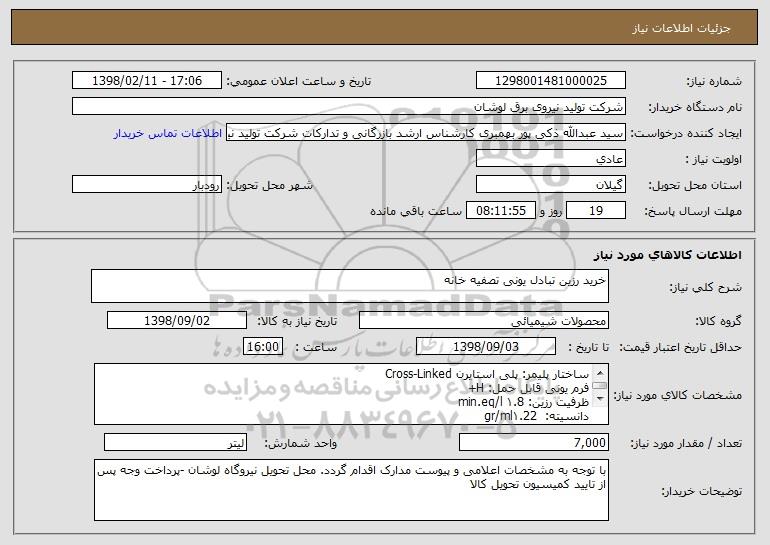Click the request creator field سید عبدالله ذکی پور
The height and width of the screenshot is (545, 770).
[x=426, y=133]
